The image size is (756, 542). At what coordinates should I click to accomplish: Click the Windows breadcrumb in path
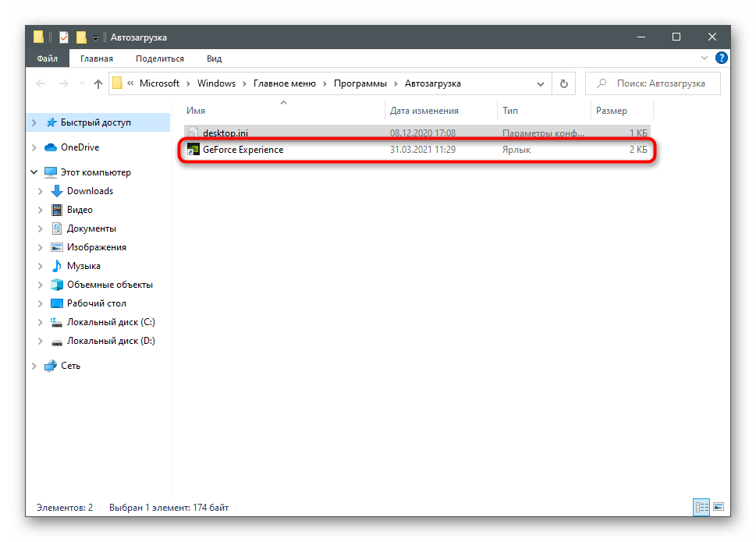[216, 83]
